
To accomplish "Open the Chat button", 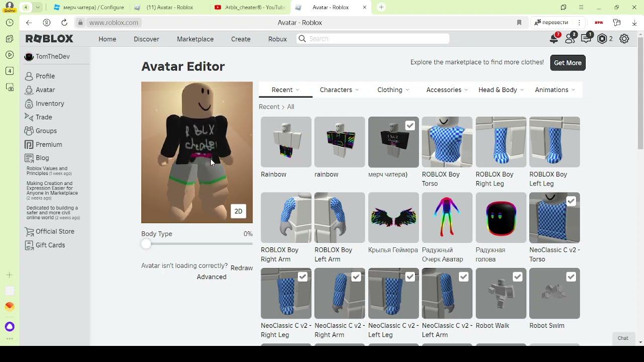I will tap(623, 338).
